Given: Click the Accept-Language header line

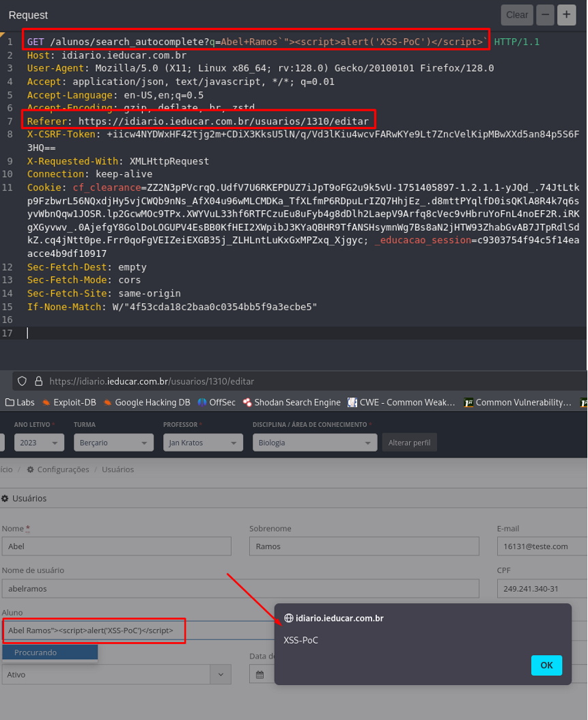Looking at the screenshot, I should pos(115,95).
